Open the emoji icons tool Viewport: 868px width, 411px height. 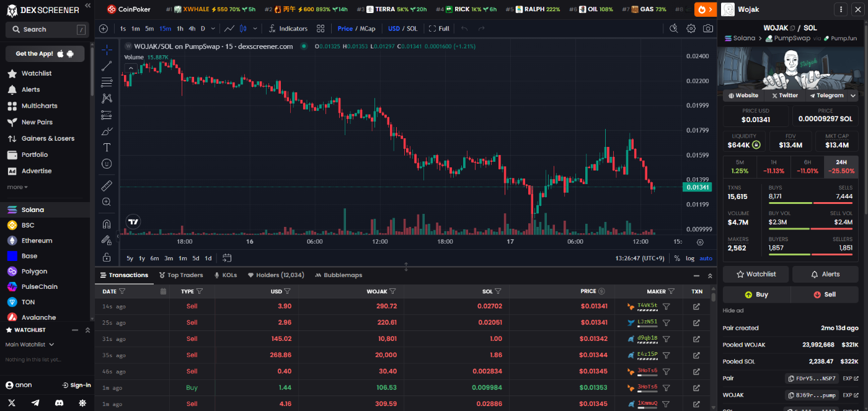click(x=107, y=164)
